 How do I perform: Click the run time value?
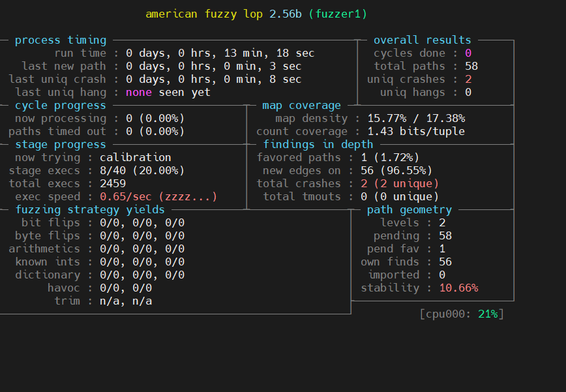coord(220,53)
